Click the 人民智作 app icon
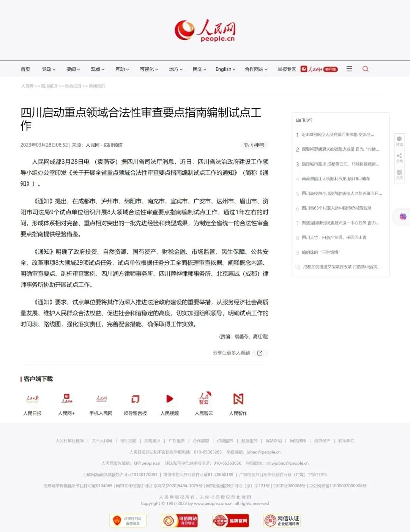The image size is (410, 532). tap(238, 399)
